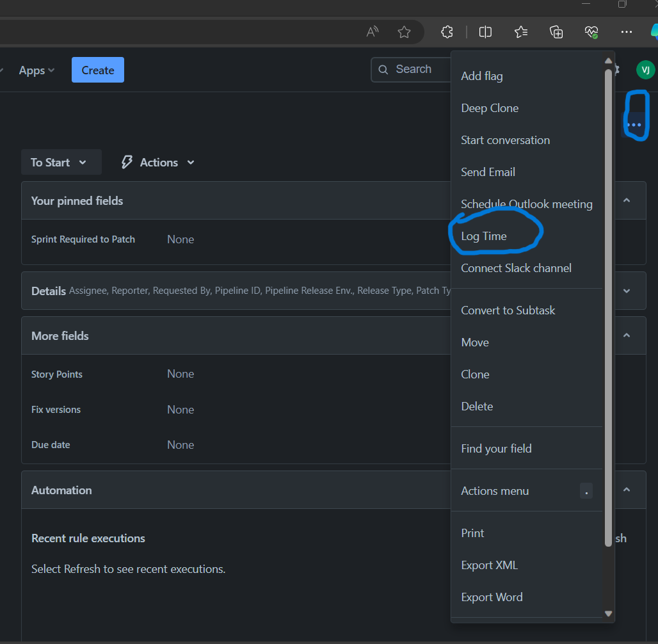Select Connect Slack channel

click(x=527, y=268)
